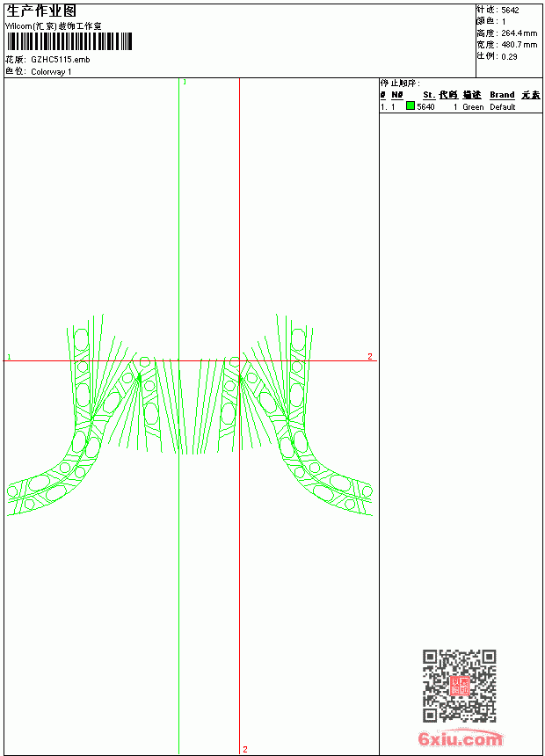Click the green marker 1 at top
Screen dimensions: 545x756
point(185,82)
